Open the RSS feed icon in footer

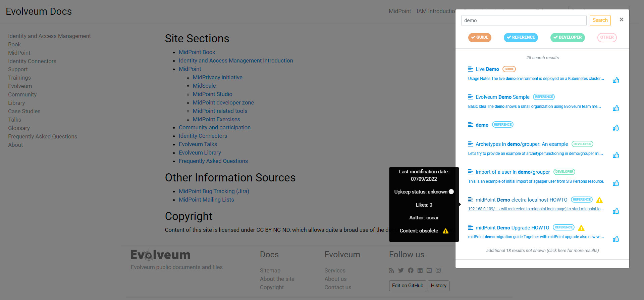point(391,270)
